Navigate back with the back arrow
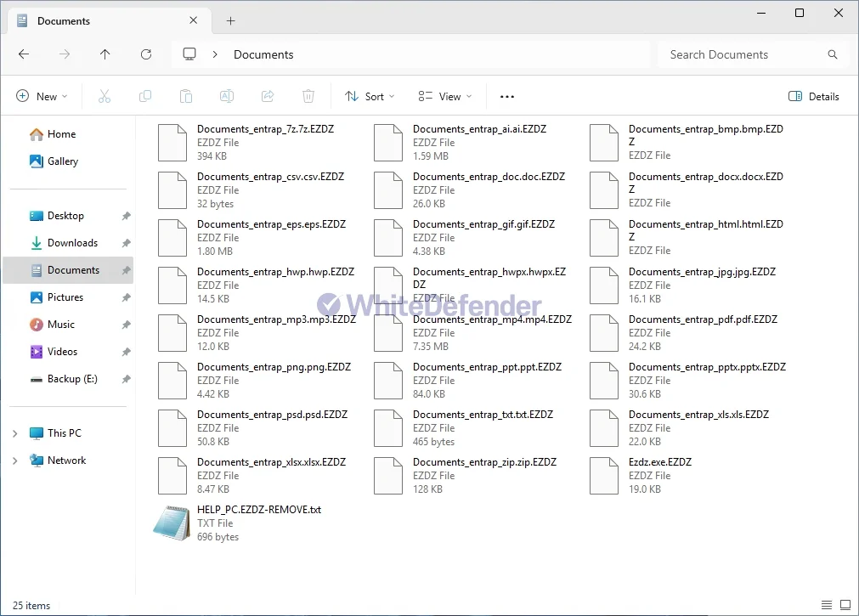This screenshot has height=616, width=859. click(x=24, y=54)
